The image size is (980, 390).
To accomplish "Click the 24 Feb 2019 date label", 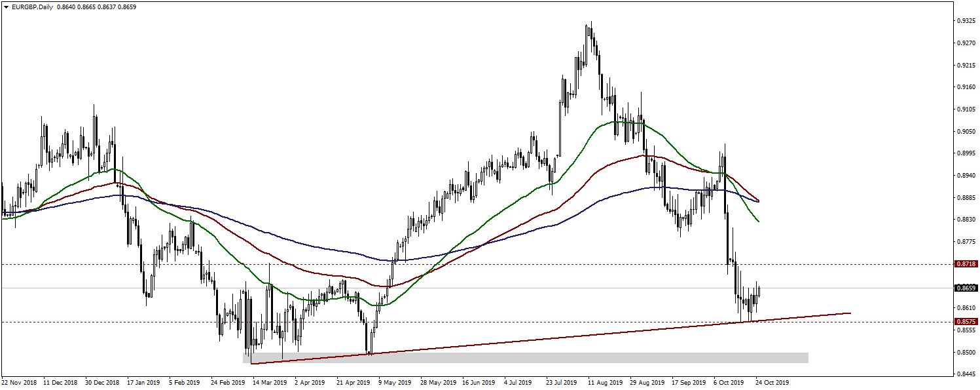I will (x=228, y=382).
